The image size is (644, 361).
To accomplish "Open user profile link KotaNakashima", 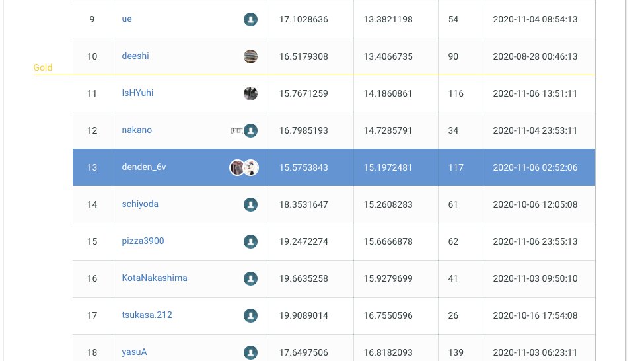I will pos(155,278).
